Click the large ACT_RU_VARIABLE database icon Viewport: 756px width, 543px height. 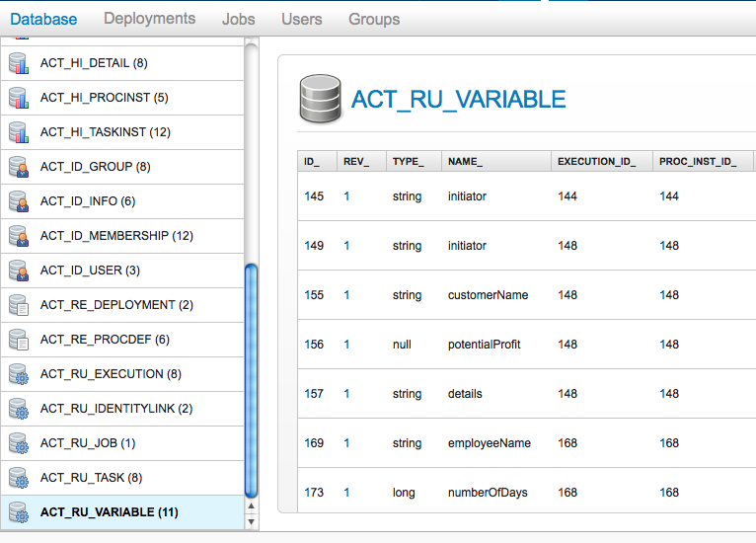click(x=320, y=98)
